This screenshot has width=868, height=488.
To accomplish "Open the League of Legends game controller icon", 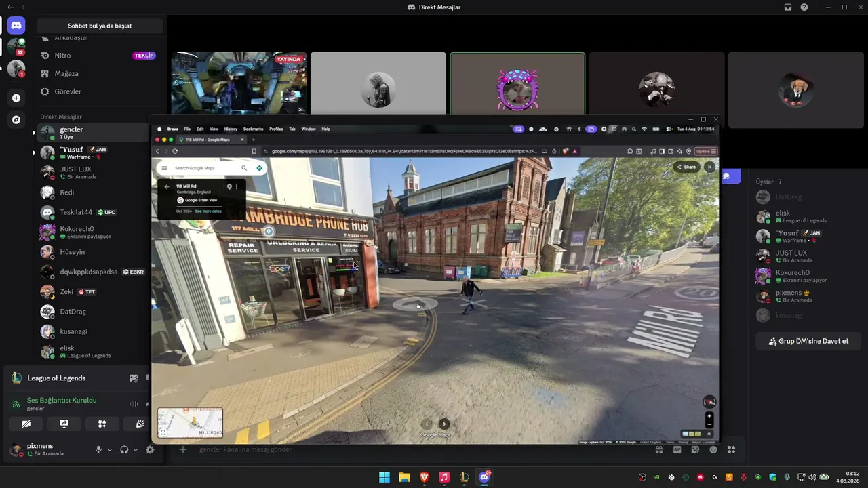I will coord(134,378).
